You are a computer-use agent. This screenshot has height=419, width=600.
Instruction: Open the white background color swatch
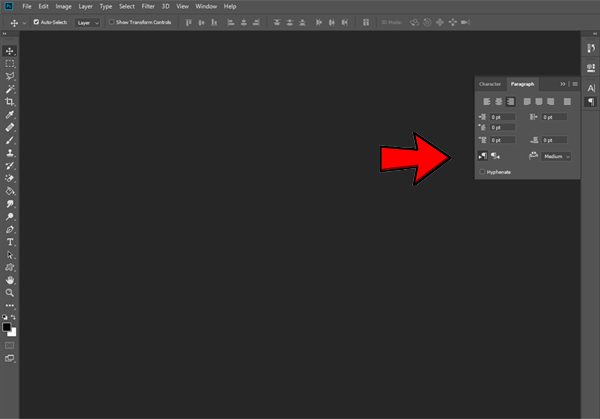(13, 333)
